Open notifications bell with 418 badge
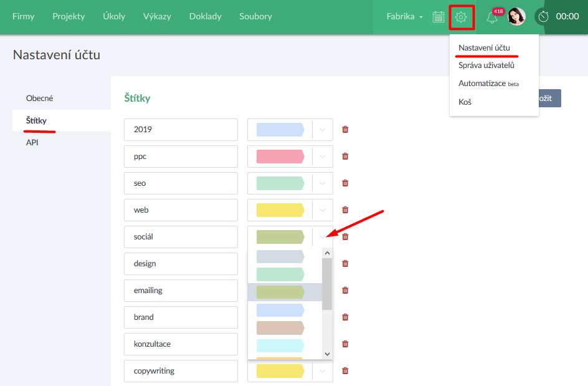This screenshot has height=386, width=588. click(x=492, y=17)
